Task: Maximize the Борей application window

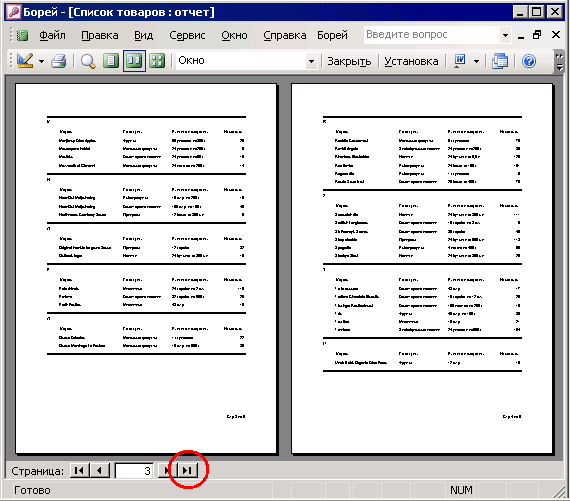Action: tap(537, 12)
